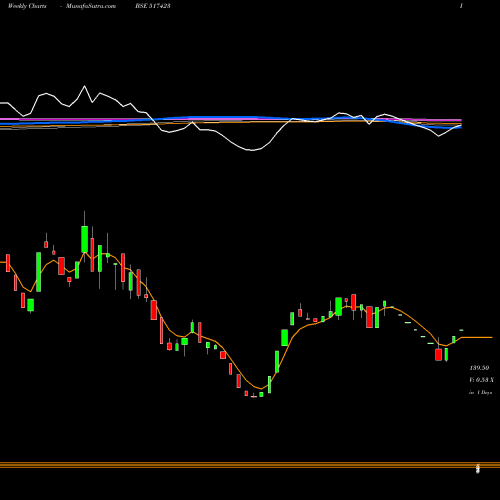Click the 'in 1 Days' label

click(x=480, y=393)
